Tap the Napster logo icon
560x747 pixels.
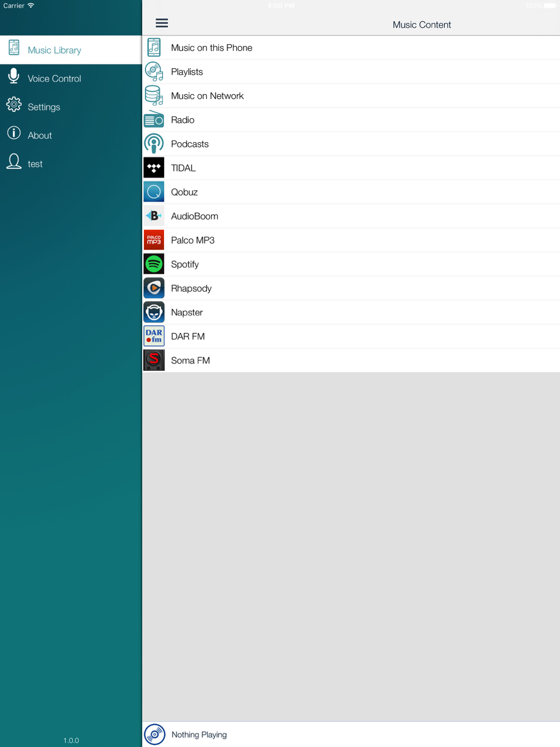154,312
